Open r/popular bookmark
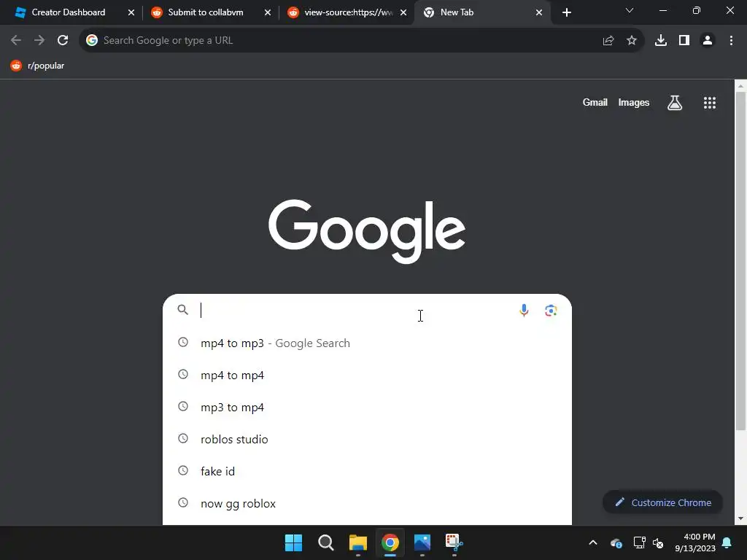 click(38, 66)
